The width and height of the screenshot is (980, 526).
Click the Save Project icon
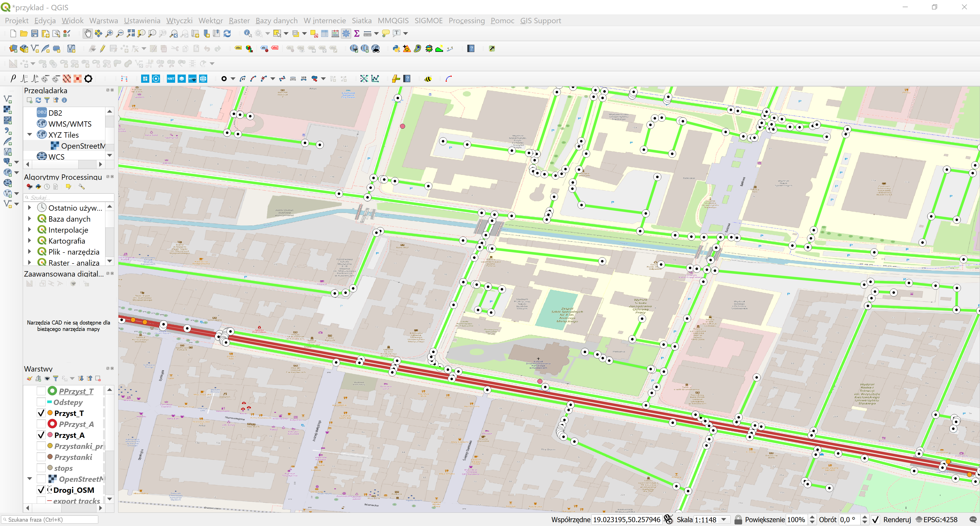(35, 33)
